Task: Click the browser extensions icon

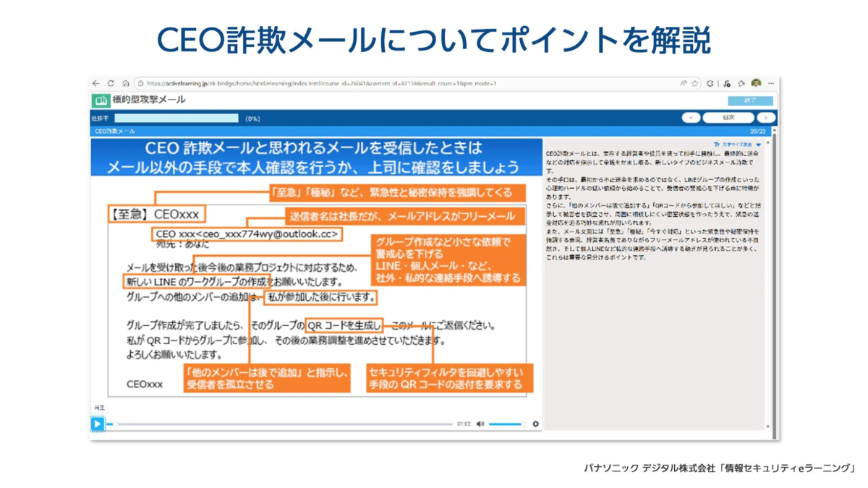Action: tap(710, 83)
